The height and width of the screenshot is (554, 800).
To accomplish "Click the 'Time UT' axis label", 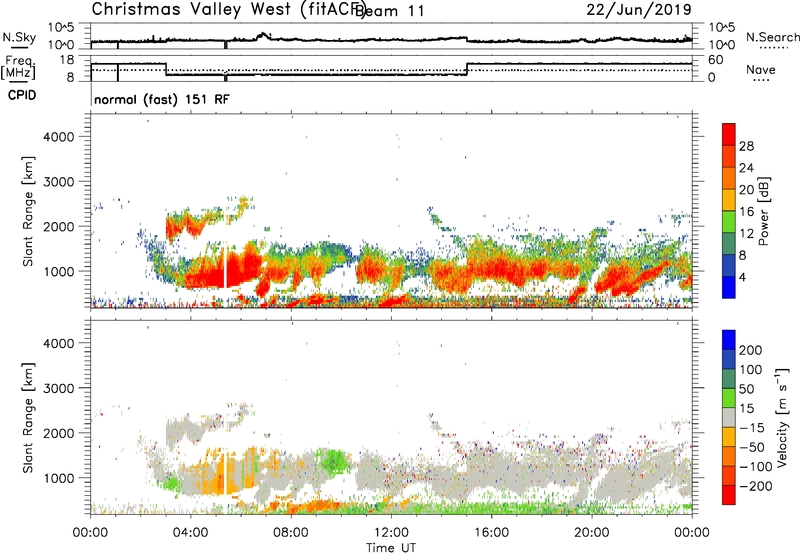I will click(391, 547).
